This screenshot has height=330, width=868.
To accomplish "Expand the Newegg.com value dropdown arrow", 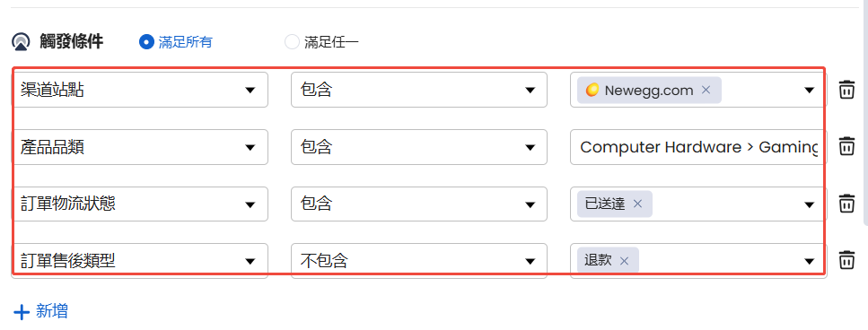I will [810, 90].
